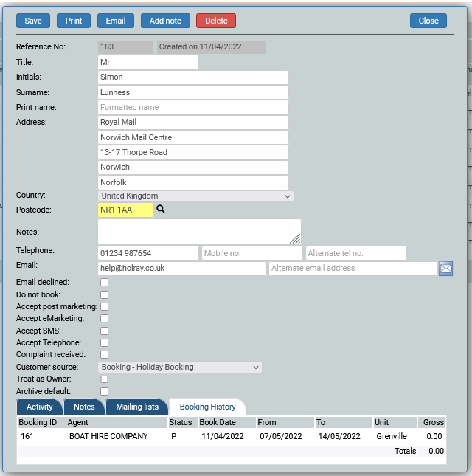Click the postcode lookup magnifier icon
This screenshot has width=472, height=476.
[161, 210]
